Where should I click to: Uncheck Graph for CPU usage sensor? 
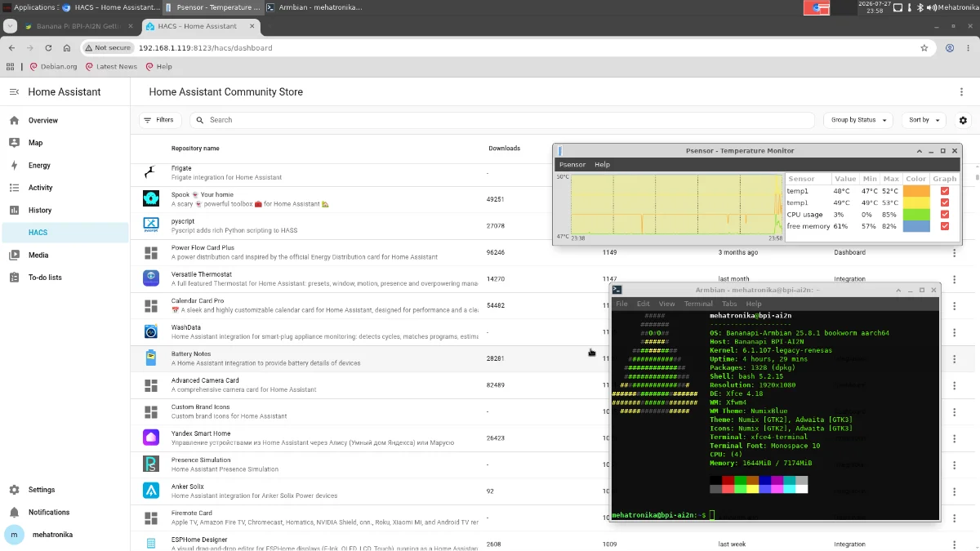(x=945, y=215)
